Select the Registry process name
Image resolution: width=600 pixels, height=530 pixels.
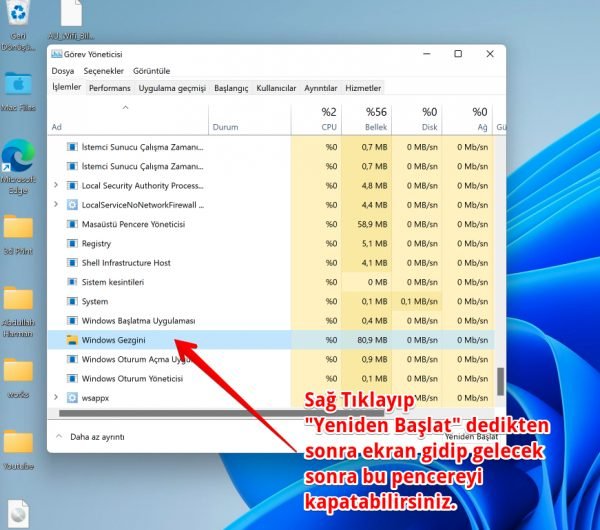click(x=96, y=243)
